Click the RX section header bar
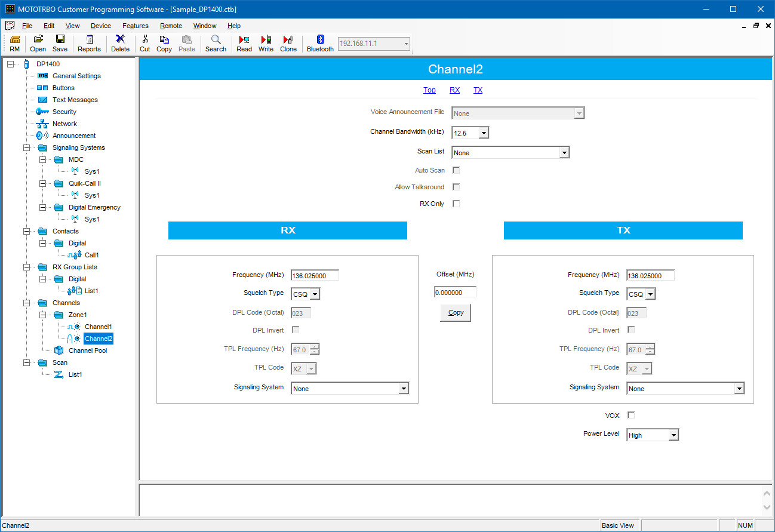The height and width of the screenshot is (532, 775). click(x=288, y=230)
